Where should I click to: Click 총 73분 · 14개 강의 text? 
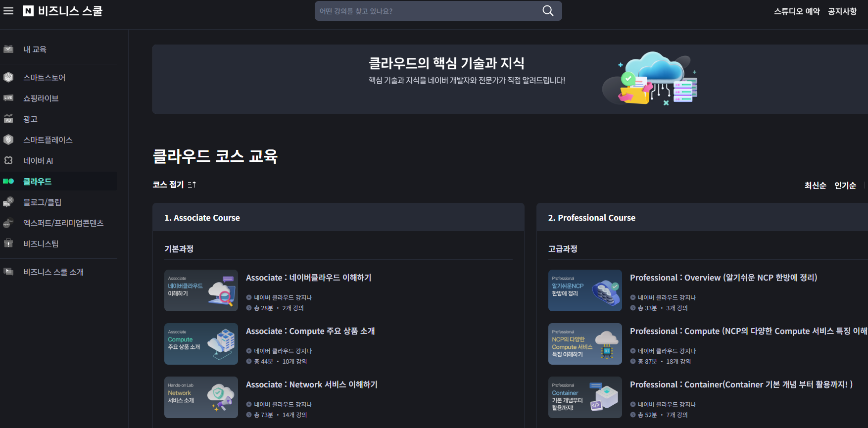281,415
